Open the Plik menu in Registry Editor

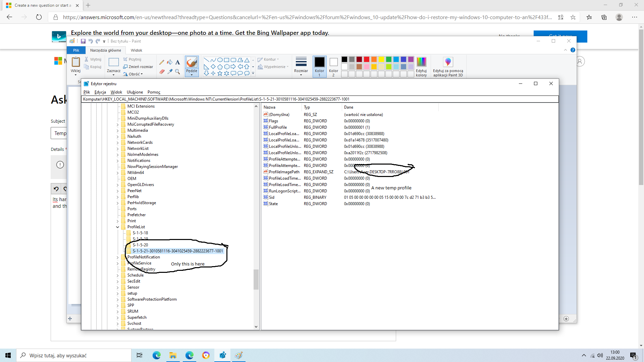[x=87, y=92]
